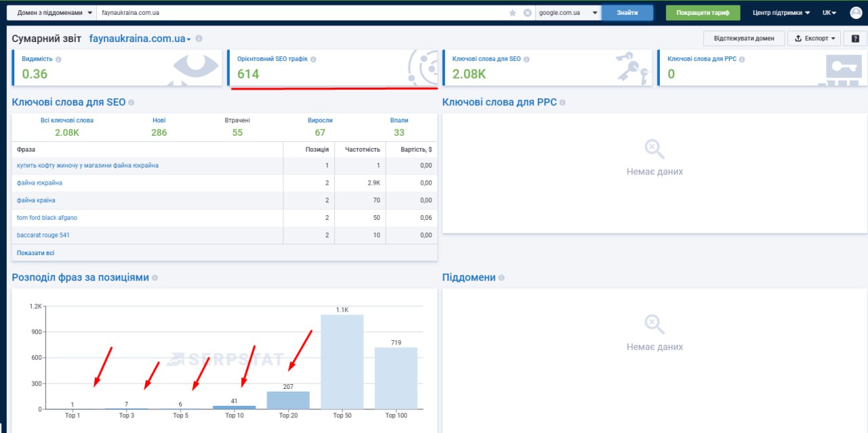The width and height of the screenshot is (868, 433).
Task: Click the 2.08K value on the SEO keywords card
Action: (469, 74)
